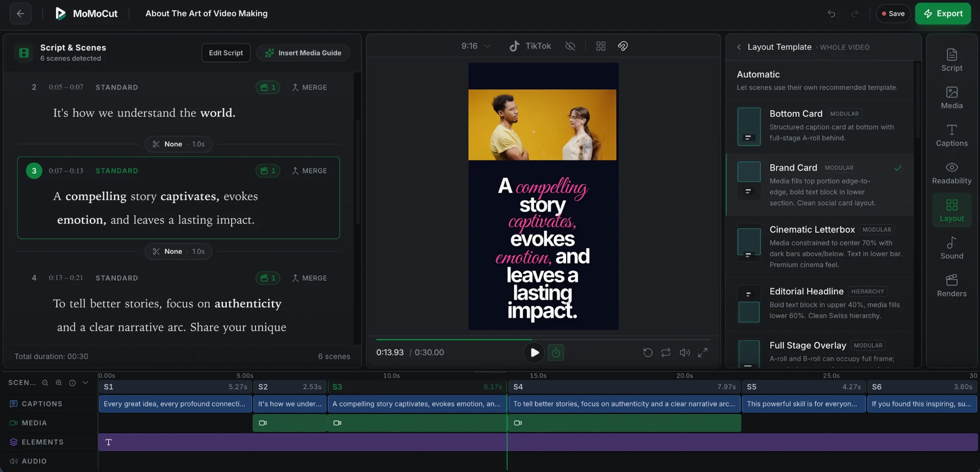This screenshot has width=980, height=472.
Task: Open the Script sidebar tab
Action: coord(951,60)
